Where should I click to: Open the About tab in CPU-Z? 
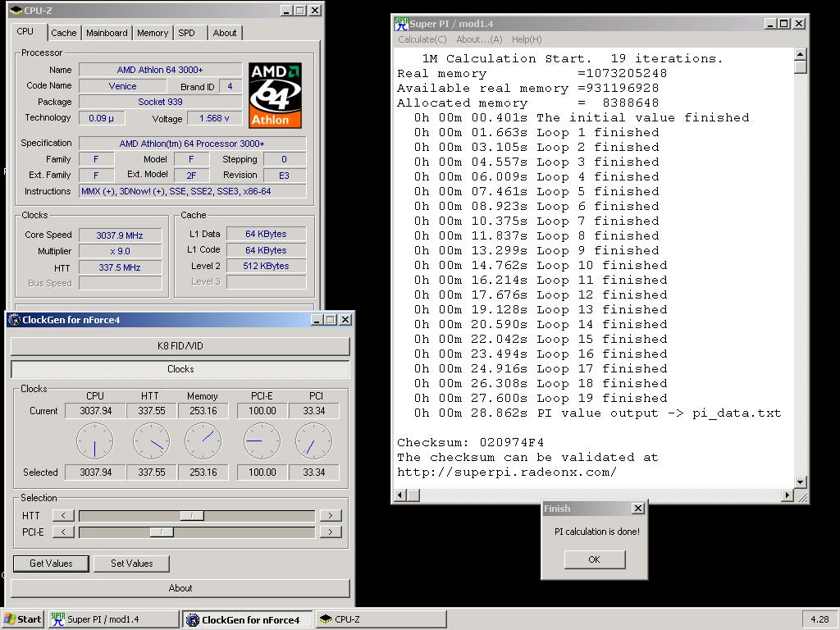tap(225, 33)
